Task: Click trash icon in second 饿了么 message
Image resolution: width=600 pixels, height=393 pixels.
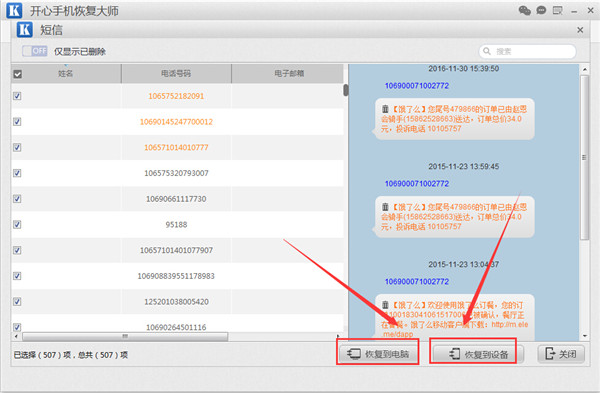Action: (x=385, y=207)
